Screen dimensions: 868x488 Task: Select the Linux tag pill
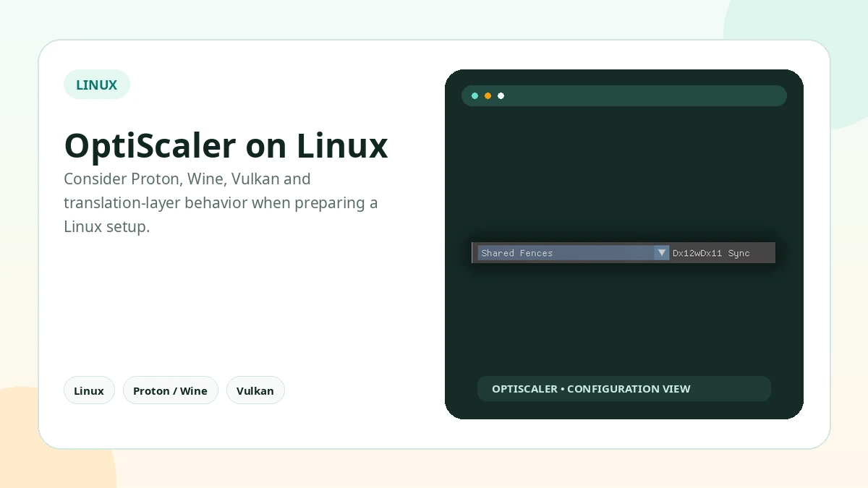89,390
